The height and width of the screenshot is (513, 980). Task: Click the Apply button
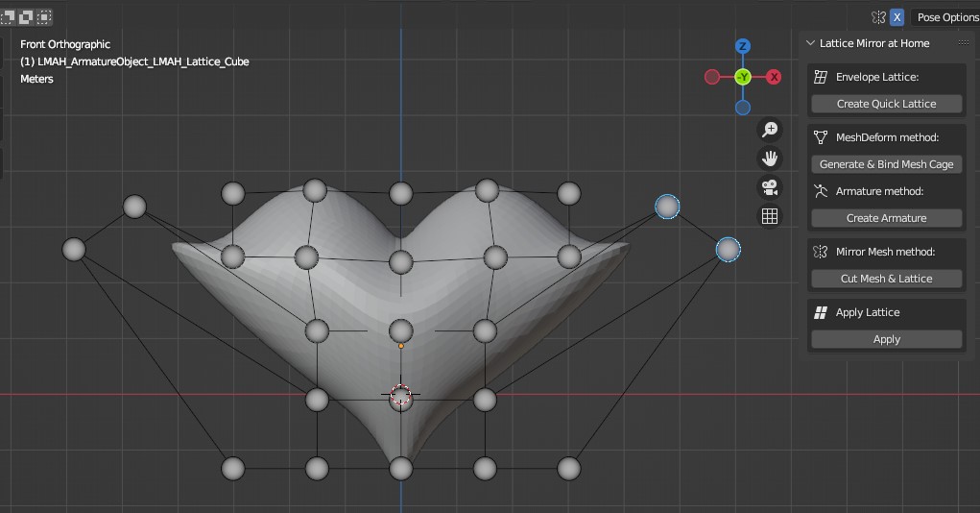tap(886, 339)
